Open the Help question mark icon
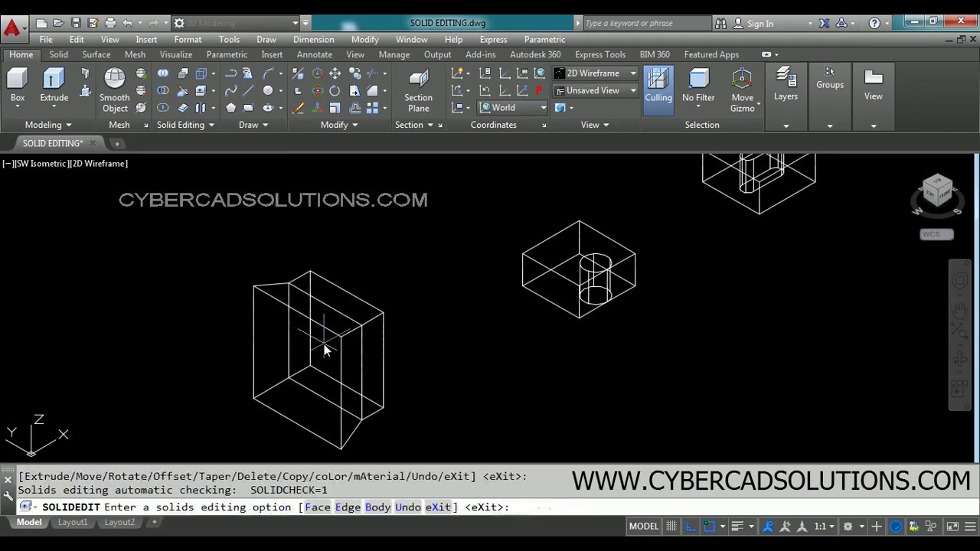The image size is (980, 551). tap(874, 23)
